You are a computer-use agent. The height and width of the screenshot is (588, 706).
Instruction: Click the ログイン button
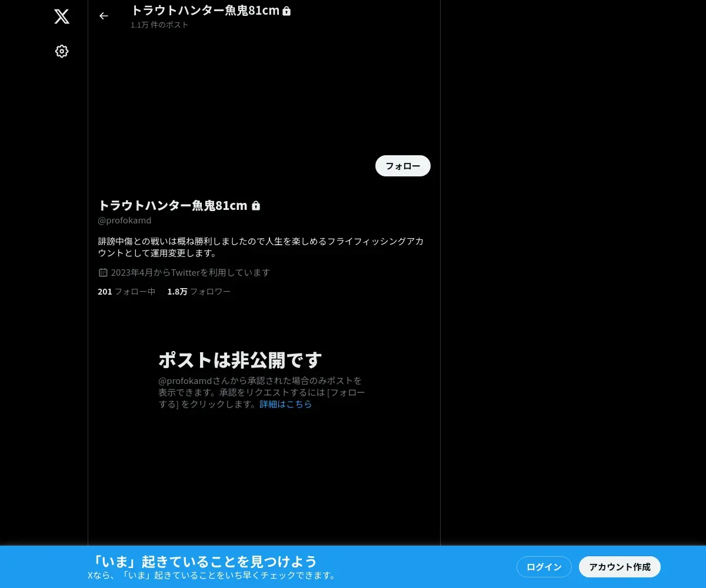click(544, 567)
